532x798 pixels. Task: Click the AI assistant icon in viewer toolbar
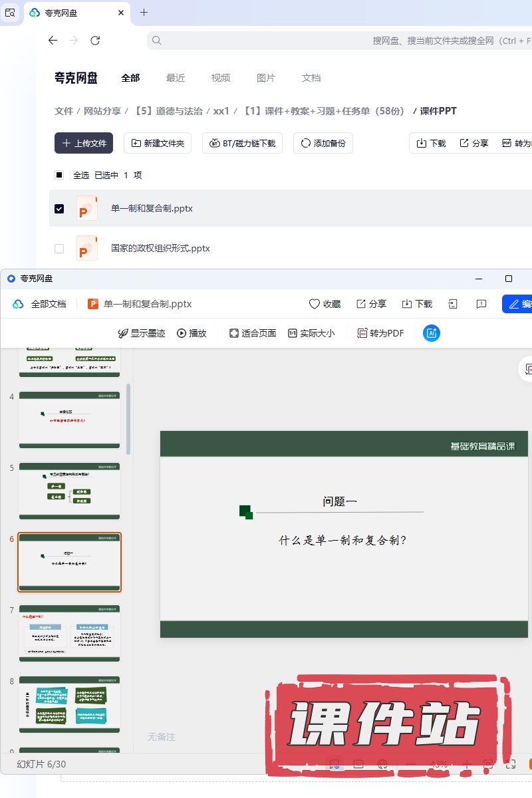432,333
